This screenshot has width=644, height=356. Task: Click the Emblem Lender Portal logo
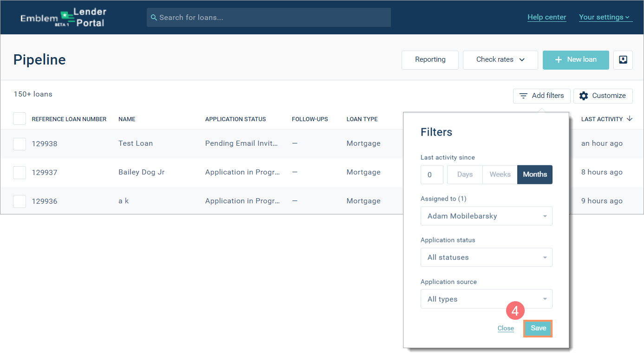64,18
